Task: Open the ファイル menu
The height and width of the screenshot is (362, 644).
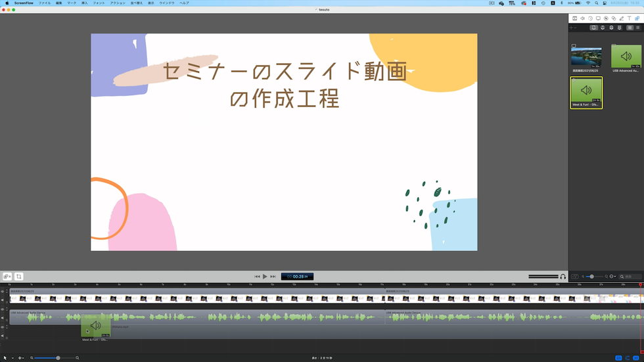Action: pyautogui.click(x=45, y=3)
